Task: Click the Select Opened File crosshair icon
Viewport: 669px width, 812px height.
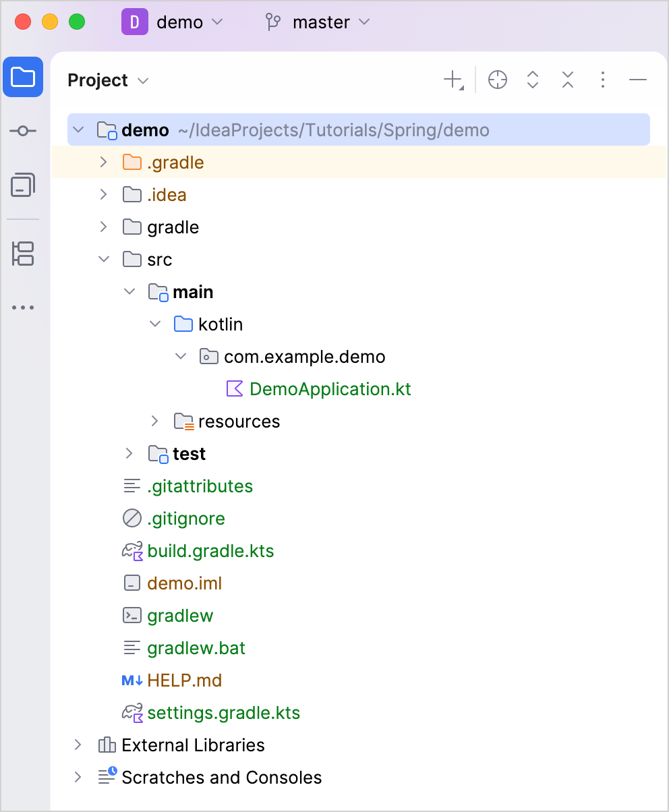Action: [x=498, y=80]
